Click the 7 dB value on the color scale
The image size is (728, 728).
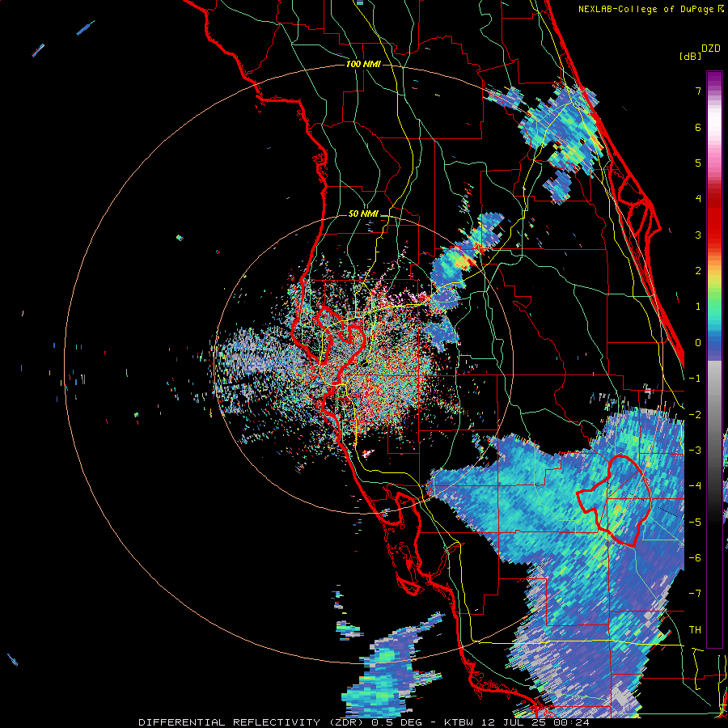pos(698,91)
